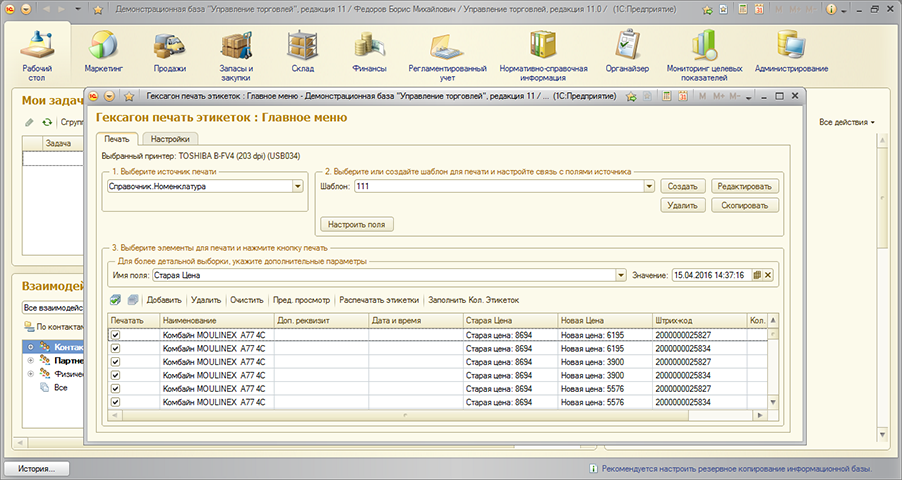Open the Продажи section
This screenshot has width=902, height=480.
(169, 52)
